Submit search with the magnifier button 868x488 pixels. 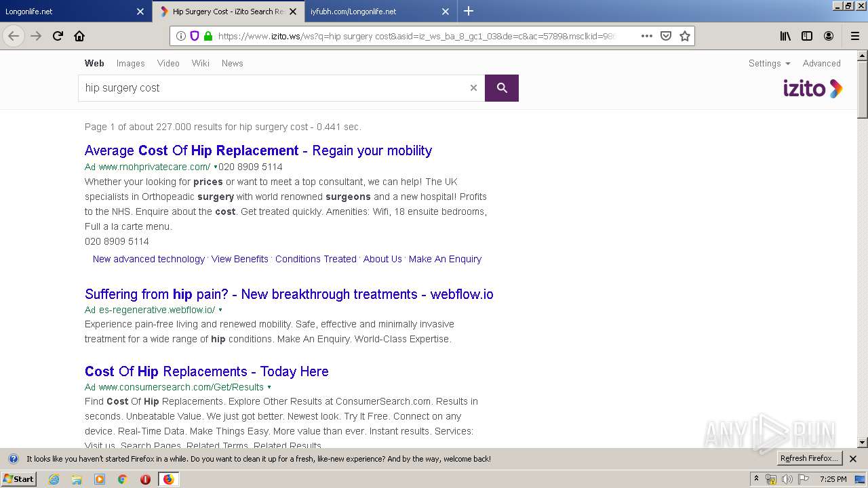tap(502, 88)
